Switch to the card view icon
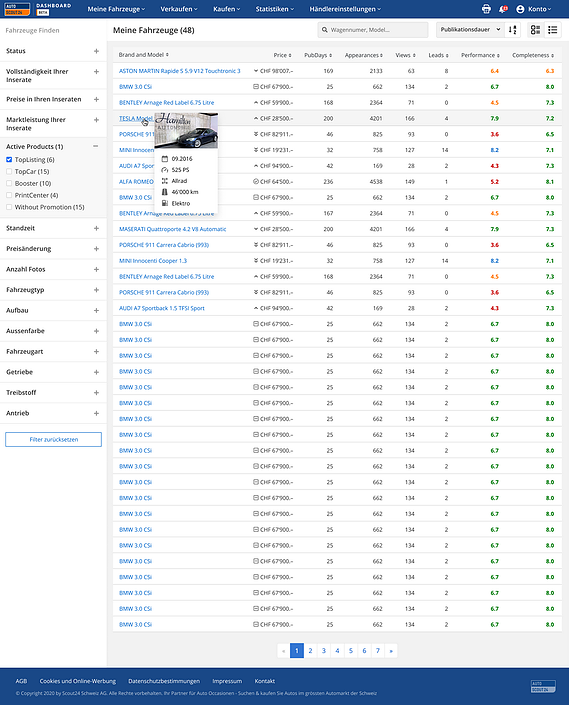 535,30
